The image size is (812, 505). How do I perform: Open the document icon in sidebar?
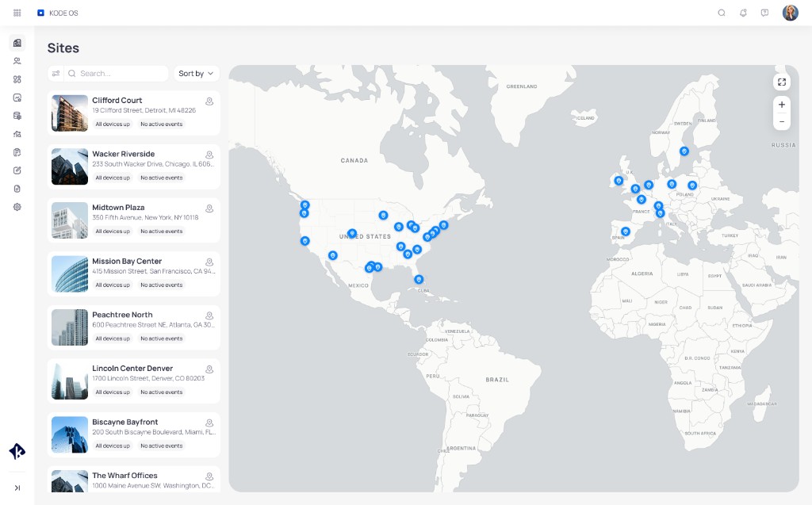pos(17,189)
